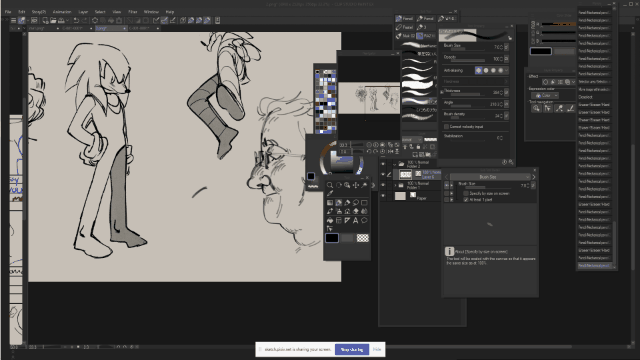This screenshot has height=360, width=640.
Task: Click the Stop sharing button
Action: [x=352, y=349]
